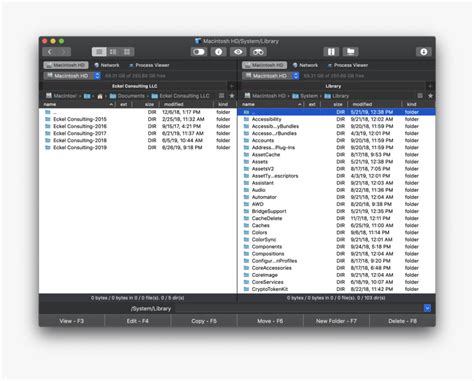Select the BridgeSupport folder row
474x381 pixels.
pos(336,211)
